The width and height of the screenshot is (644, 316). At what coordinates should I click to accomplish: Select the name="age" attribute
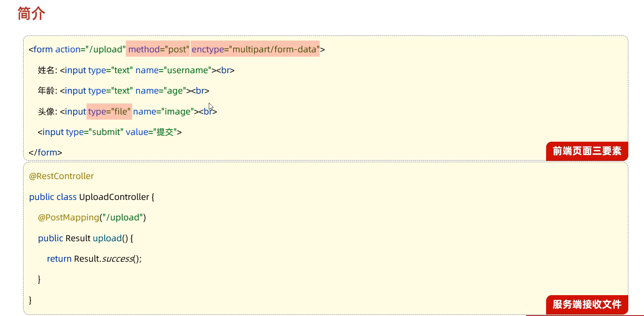tap(160, 91)
